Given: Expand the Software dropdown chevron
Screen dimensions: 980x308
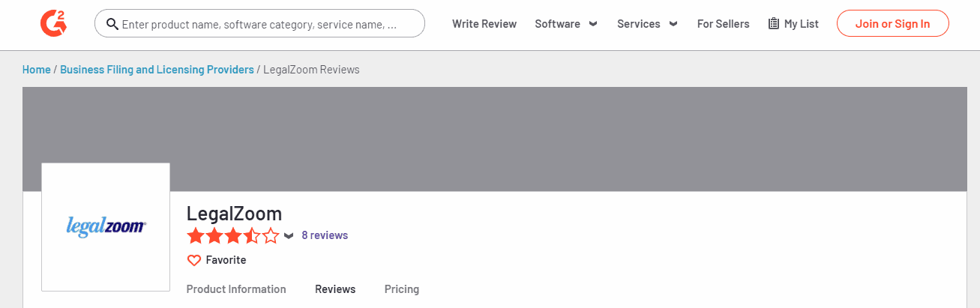Looking at the screenshot, I should (x=593, y=24).
